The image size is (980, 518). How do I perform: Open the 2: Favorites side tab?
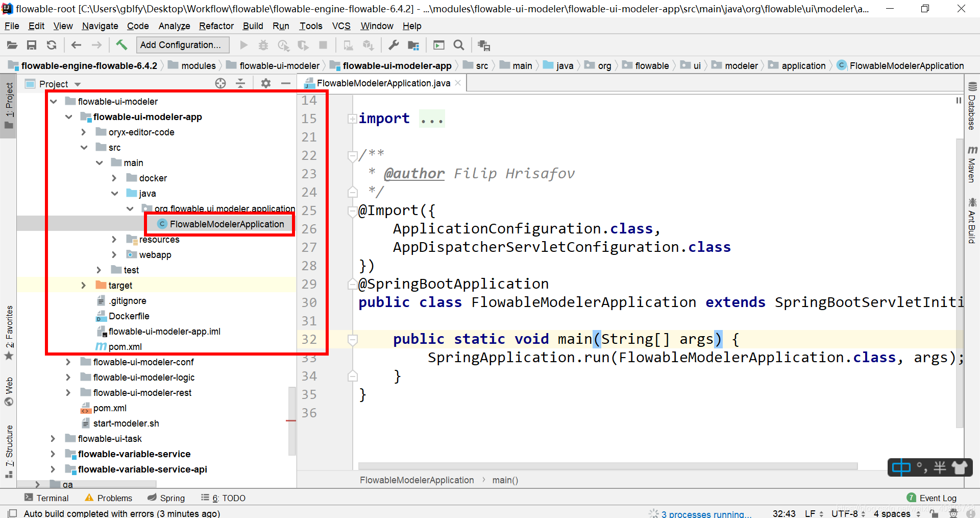tap(9, 333)
